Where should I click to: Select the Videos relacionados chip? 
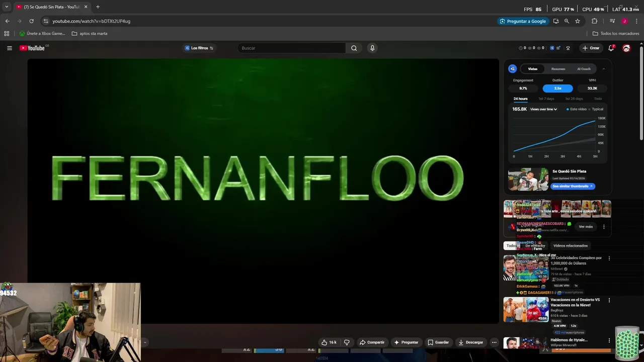coord(571,246)
